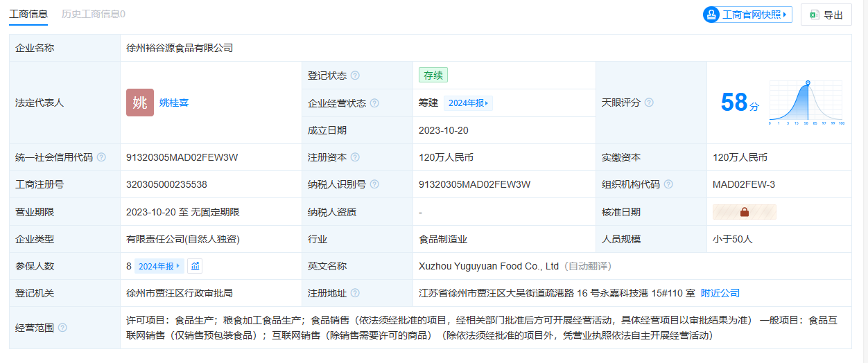Click the 姚 avatar thumbnail
This screenshot has width=868, height=363.
point(140,103)
